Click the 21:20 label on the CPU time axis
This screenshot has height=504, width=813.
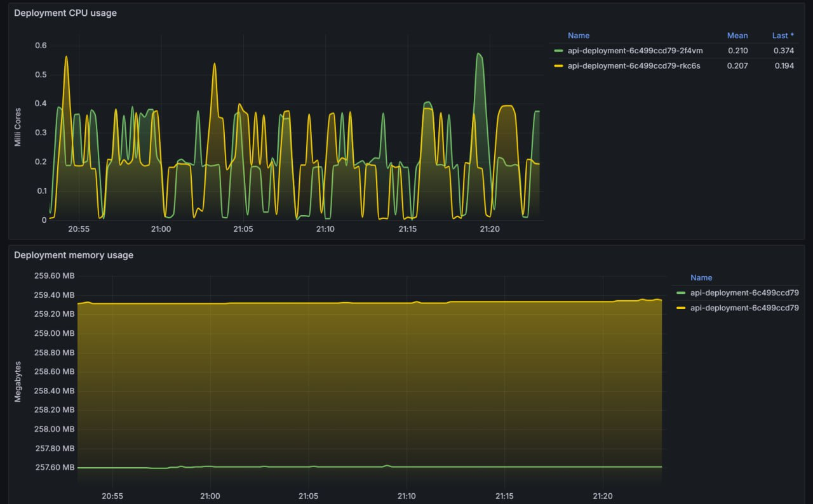pyautogui.click(x=489, y=229)
